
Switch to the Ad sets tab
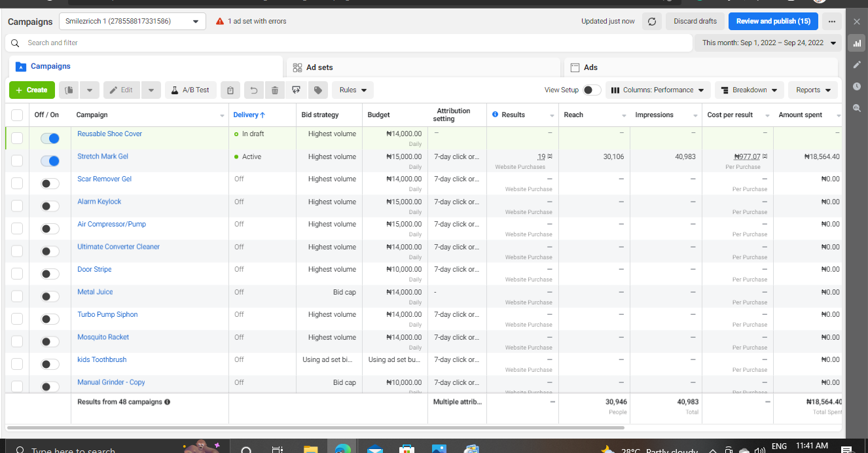point(319,67)
